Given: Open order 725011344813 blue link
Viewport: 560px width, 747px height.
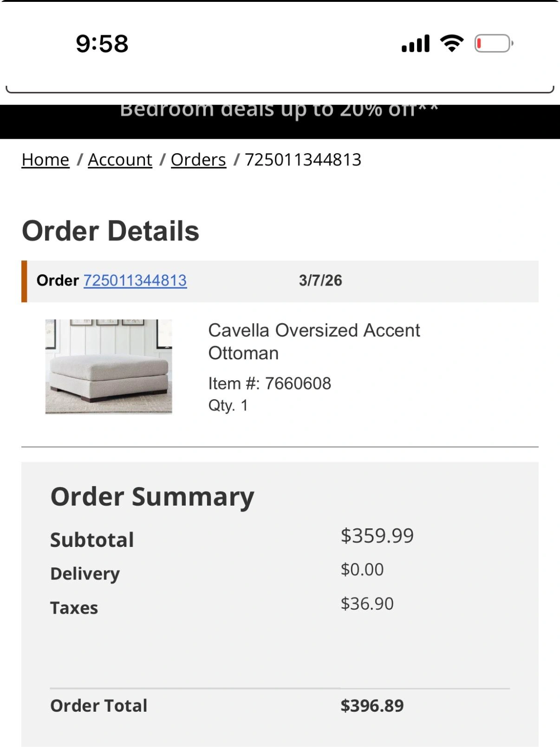Looking at the screenshot, I should click(x=135, y=280).
